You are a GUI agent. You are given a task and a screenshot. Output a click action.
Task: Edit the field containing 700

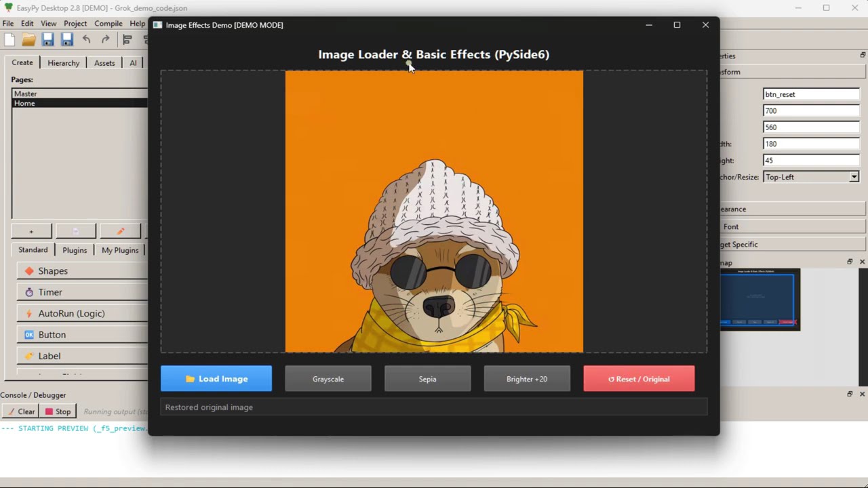812,110
